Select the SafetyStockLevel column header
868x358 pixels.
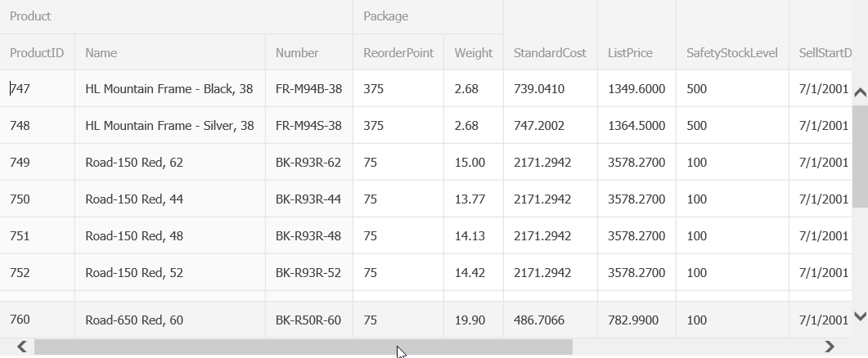[x=732, y=53]
